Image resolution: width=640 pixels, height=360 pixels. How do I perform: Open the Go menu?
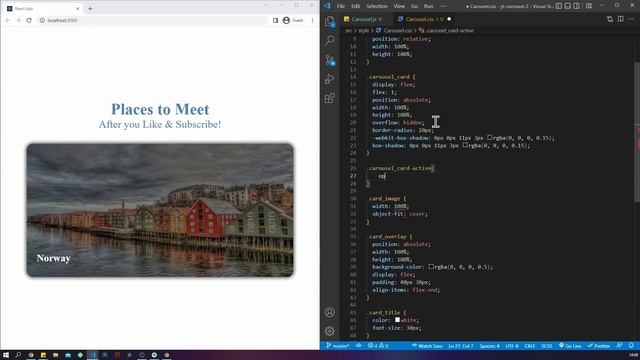(x=414, y=6)
